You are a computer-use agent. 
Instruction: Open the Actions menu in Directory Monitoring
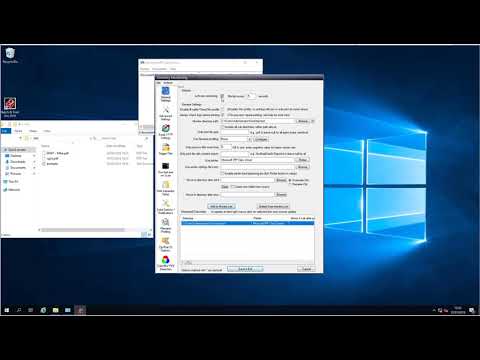168,83
